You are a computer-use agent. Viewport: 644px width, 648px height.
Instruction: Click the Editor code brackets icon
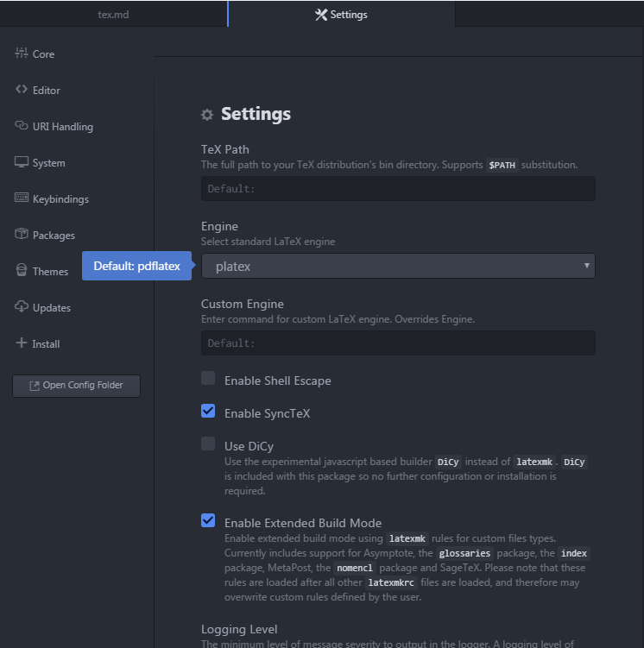tap(22, 90)
